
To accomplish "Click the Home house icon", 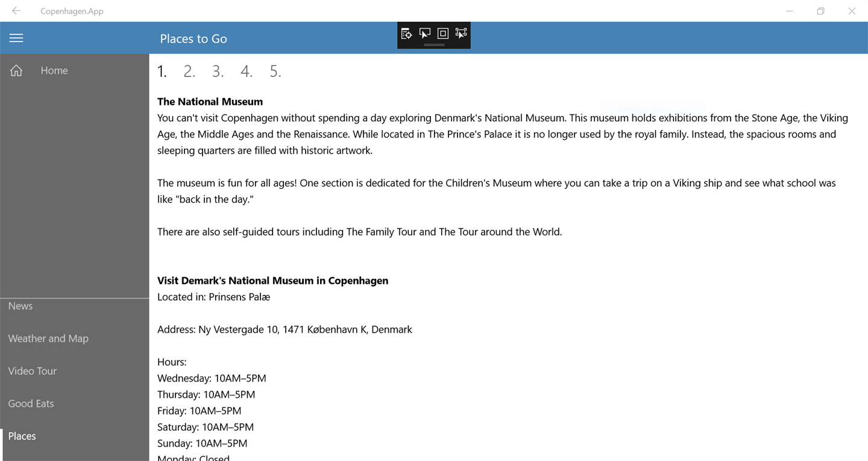I will coord(16,71).
